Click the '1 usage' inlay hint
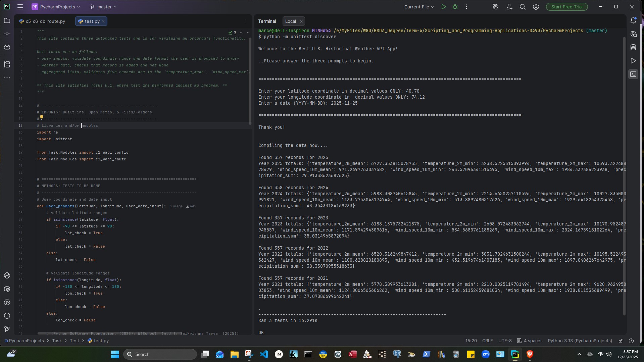 pyautogui.click(x=176, y=206)
